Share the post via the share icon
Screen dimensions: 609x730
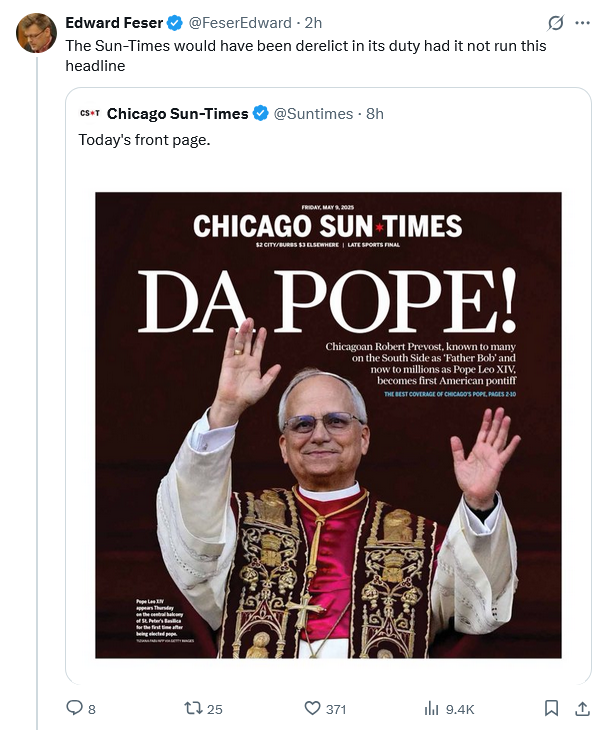(582, 708)
